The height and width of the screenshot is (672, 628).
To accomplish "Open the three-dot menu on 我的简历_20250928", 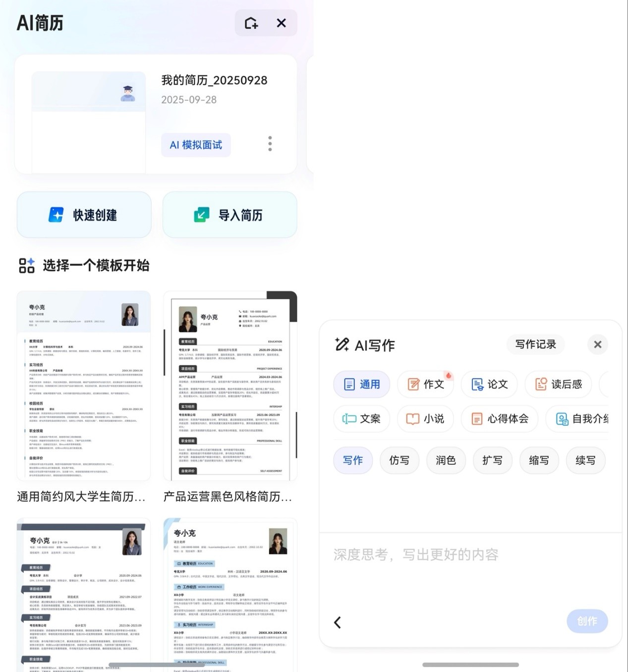I will [270, 144].
